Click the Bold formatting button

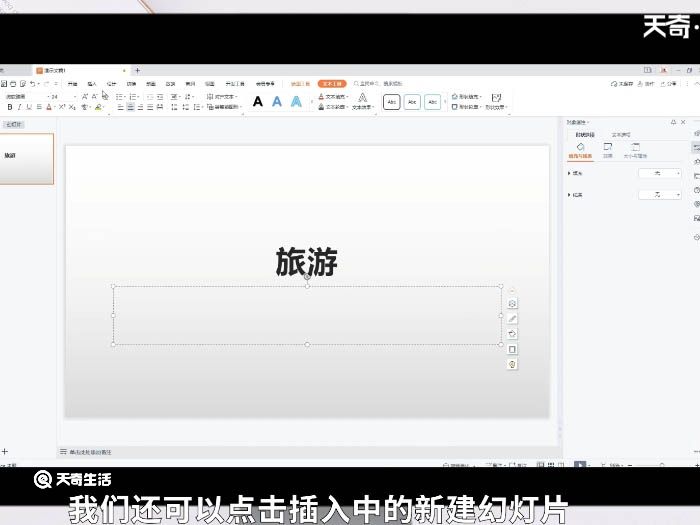click(x=10, y=107)
